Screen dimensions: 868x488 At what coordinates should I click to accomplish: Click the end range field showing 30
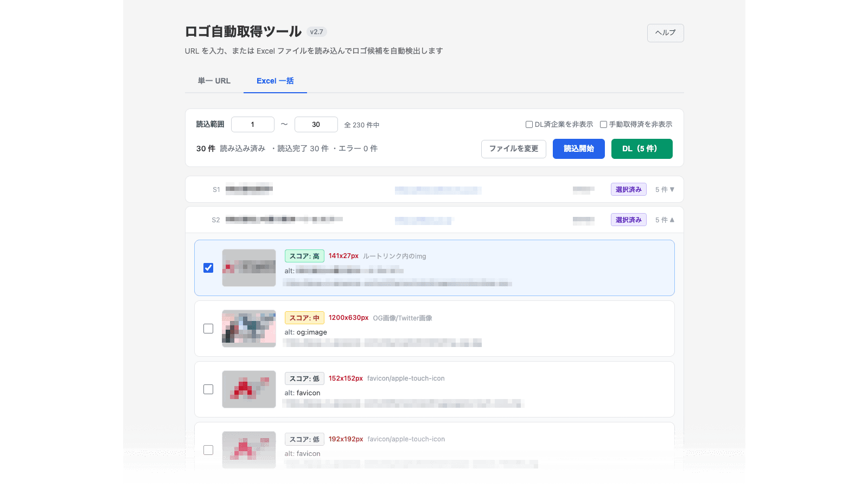point(316,124)
